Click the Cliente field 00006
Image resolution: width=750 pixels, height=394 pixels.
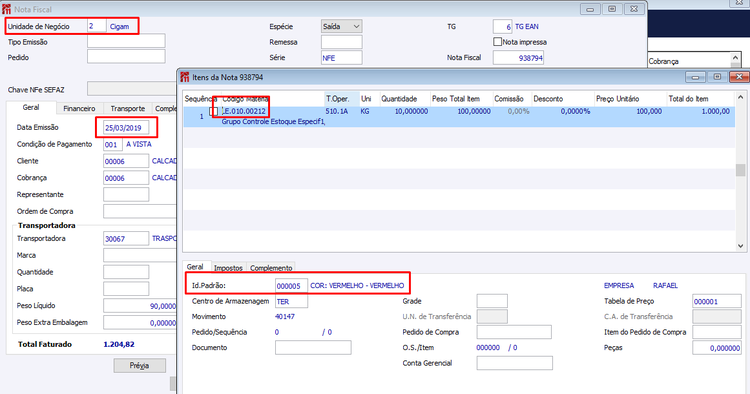tap(126, 161)
